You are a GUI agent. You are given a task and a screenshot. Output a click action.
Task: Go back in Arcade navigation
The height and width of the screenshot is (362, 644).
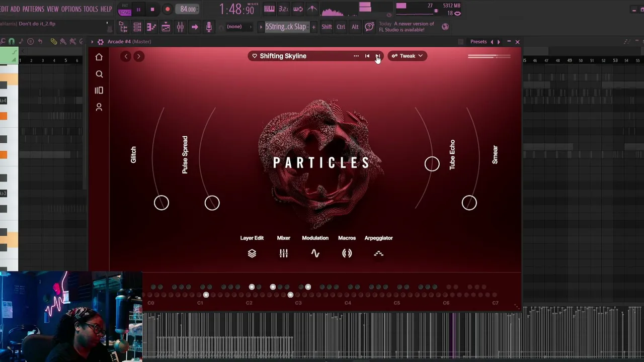point(126,56)
